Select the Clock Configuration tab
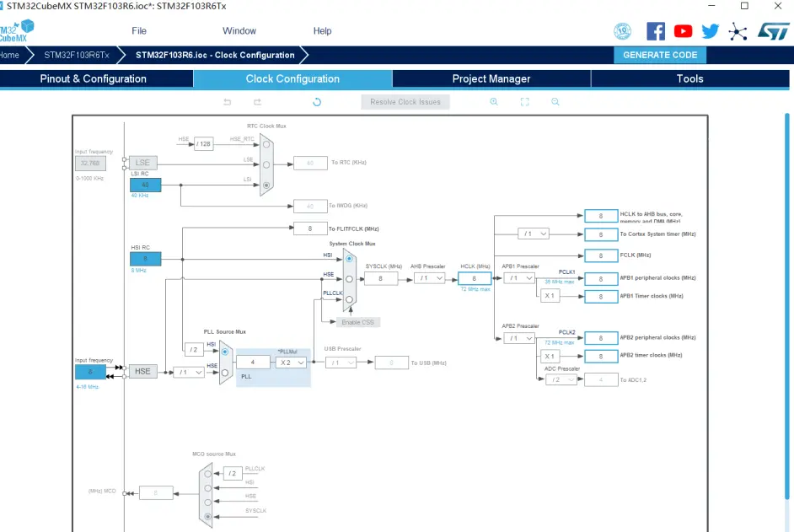The height and width of the screenshot is (532, 794). coord(292,78)
